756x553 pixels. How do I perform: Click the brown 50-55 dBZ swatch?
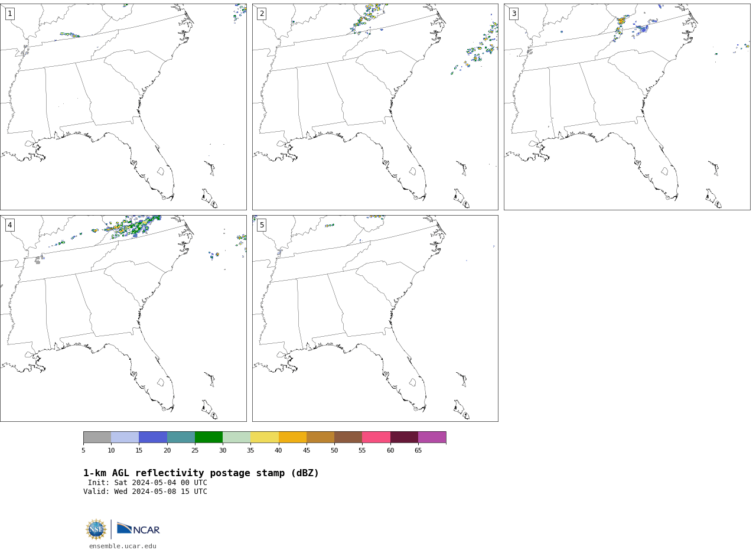[348, 437]
